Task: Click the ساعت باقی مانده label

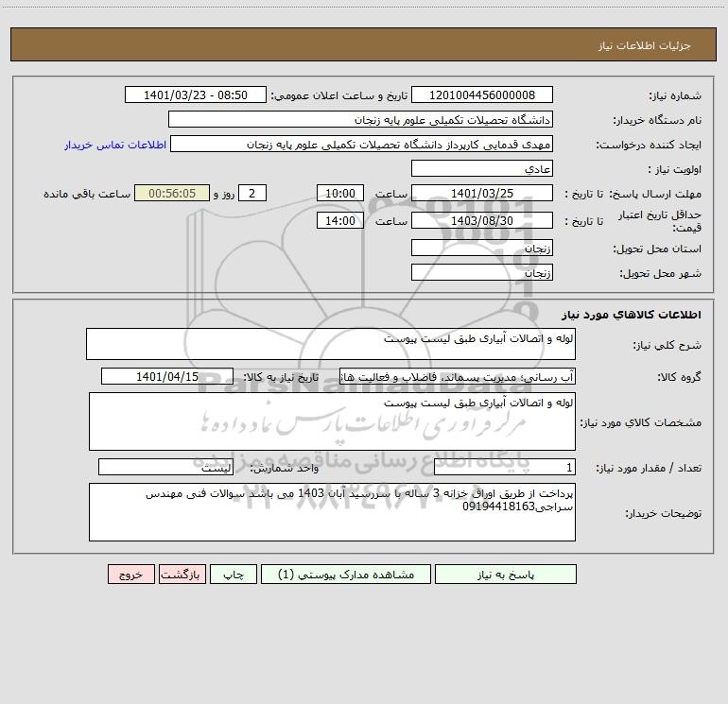Action: tap(87, 194)
